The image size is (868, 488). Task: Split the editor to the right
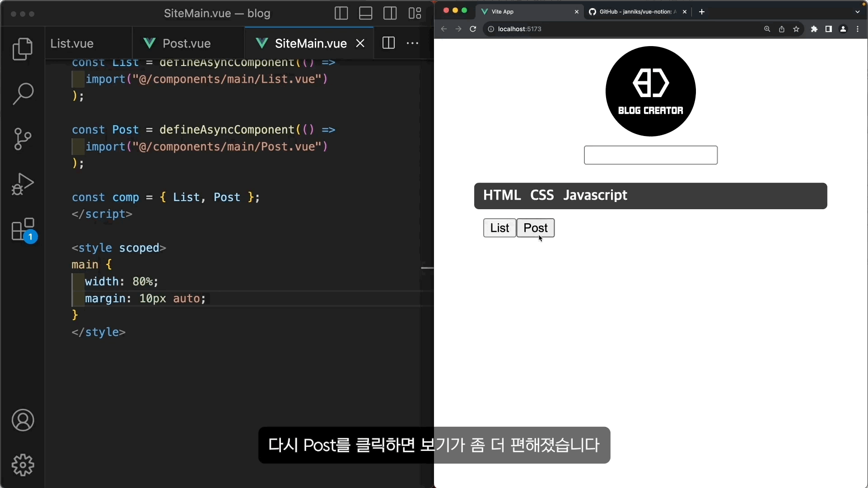coord(388,43)
